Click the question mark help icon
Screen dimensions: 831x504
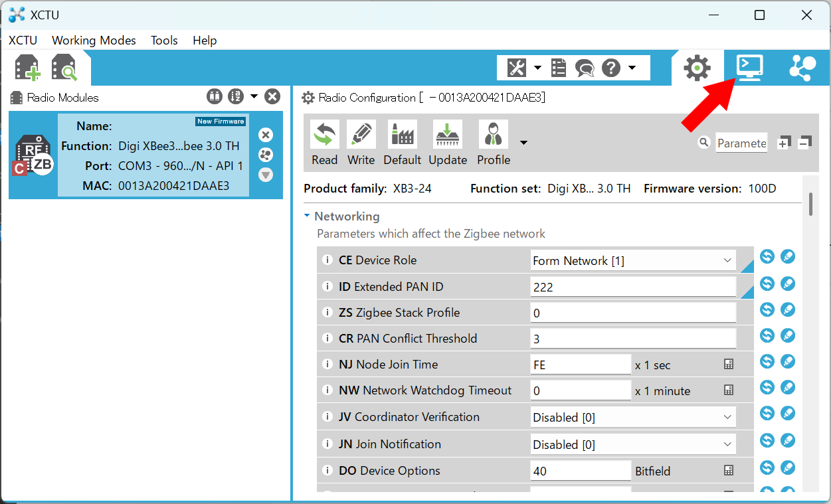point(611,68)
